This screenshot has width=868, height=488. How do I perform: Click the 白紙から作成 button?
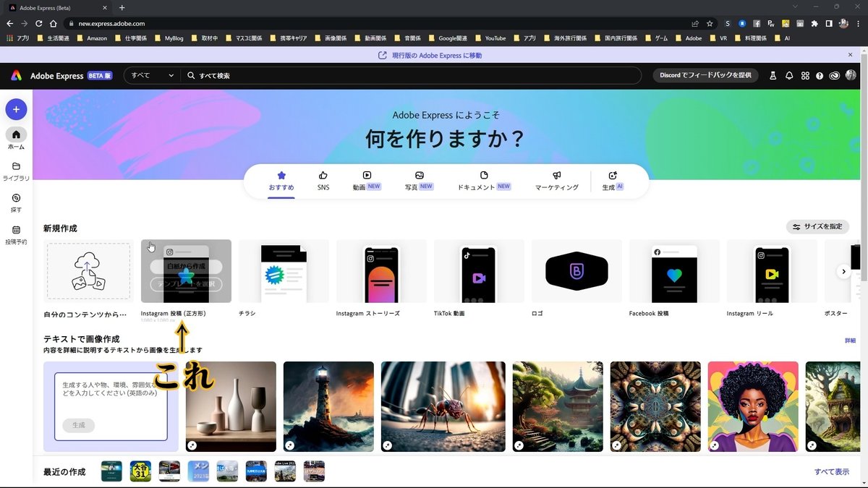pyautogui.click(x=186, y=267)
